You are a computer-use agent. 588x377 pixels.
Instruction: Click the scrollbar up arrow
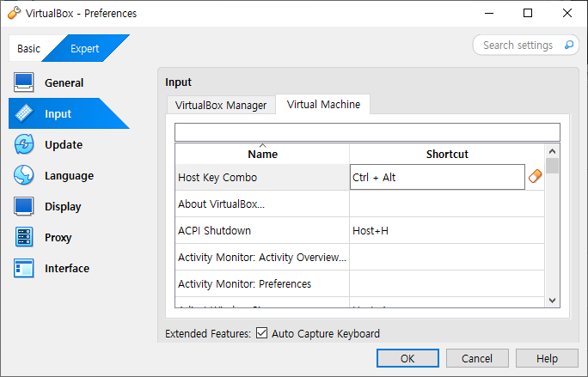(x=552, y=151)
